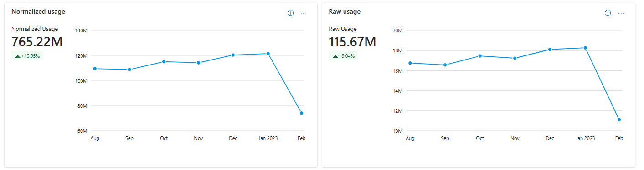This screenshot has height=170, width=644.
Task: Click the 140M axis label on Normalized chart
Action: click(x=81, y=31)
